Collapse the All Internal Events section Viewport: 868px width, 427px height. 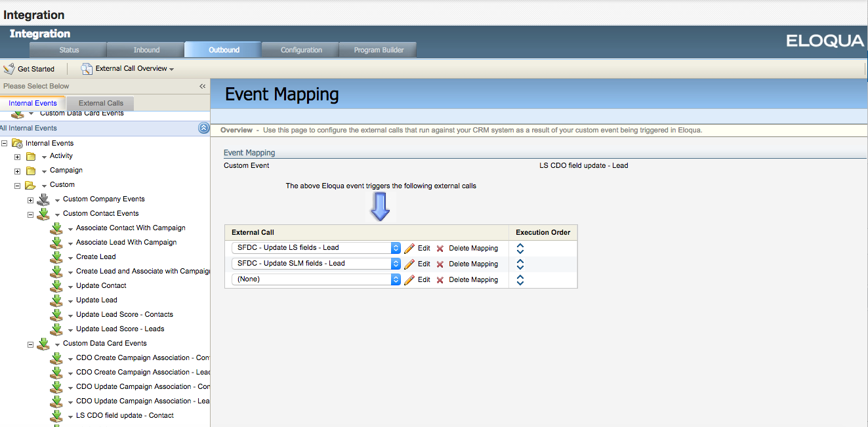[x=203, y=129]
